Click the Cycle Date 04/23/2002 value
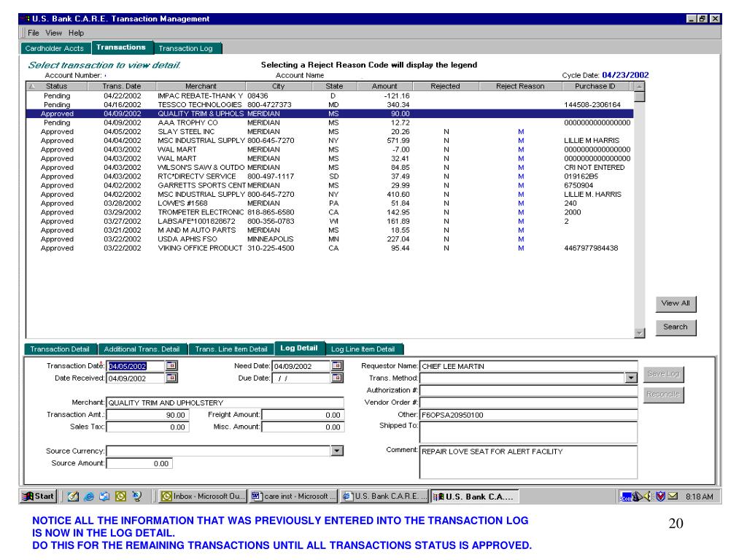 pyautogui.click(x=625, y=75)
